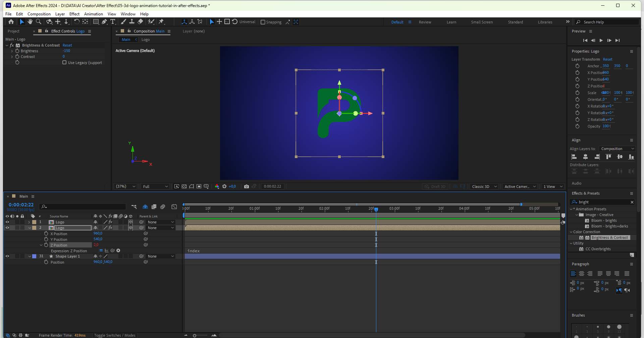Take snapshot with camera icon

[247, 187]
